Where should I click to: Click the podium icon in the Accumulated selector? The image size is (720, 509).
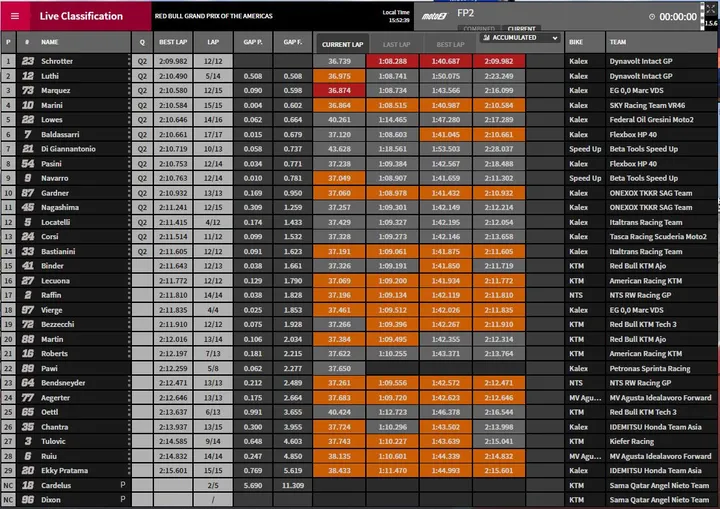(x=486, y=38)
